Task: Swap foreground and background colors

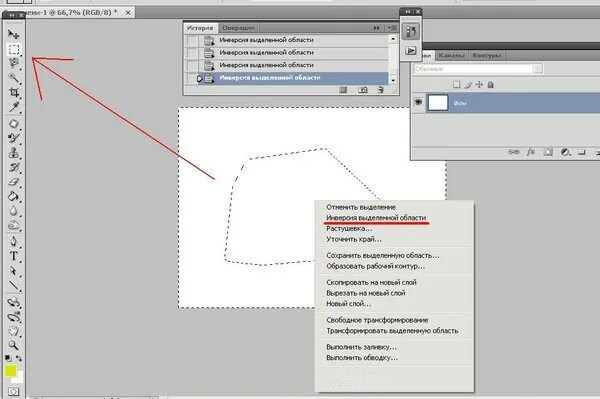Action: click(19, 358)
